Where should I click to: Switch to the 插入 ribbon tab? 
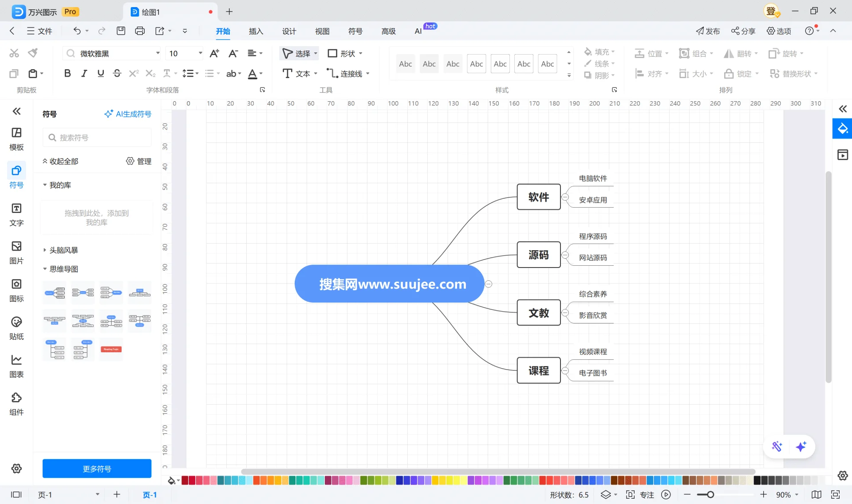256,31
